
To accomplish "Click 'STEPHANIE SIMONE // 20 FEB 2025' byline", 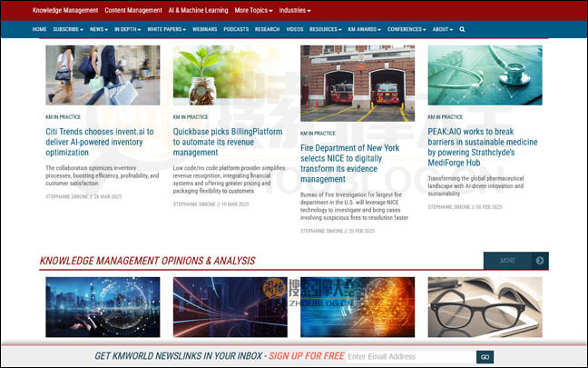I will (x=338, y=231).
